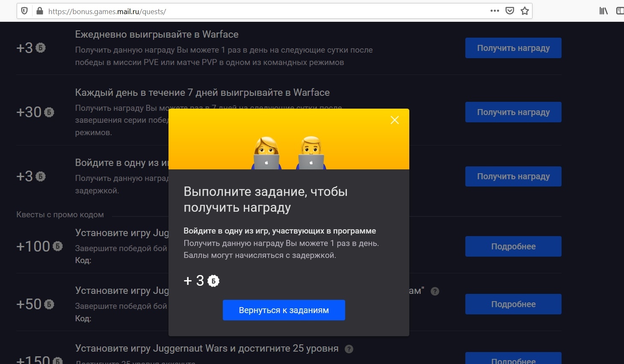Click the bonus coin icon in the popup
Image resolution: width=624 pixels, height=364 pixels.
(213, 281)
